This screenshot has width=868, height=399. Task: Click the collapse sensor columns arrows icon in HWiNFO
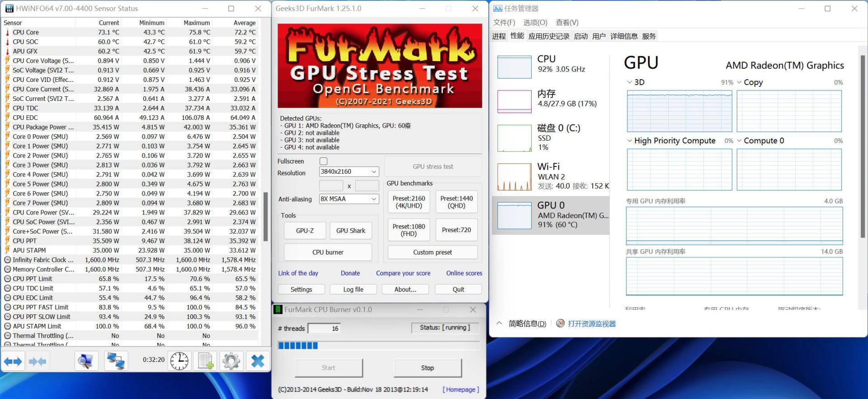tap(37, 361)
